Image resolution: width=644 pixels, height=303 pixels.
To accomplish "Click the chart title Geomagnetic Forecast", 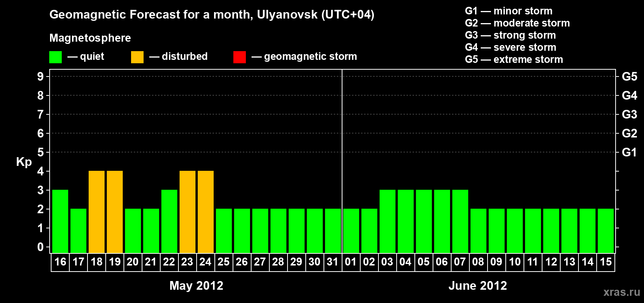I will [x=212, y=15].
